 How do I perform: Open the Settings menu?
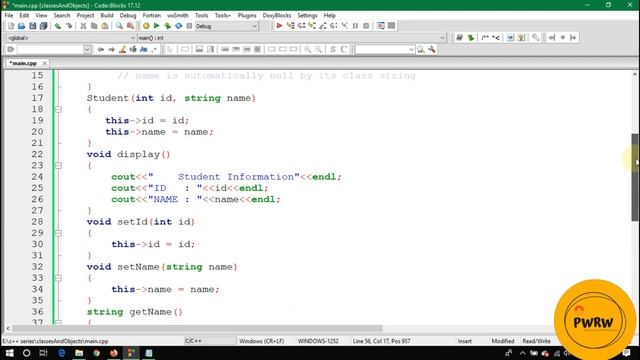coord(307,15)
